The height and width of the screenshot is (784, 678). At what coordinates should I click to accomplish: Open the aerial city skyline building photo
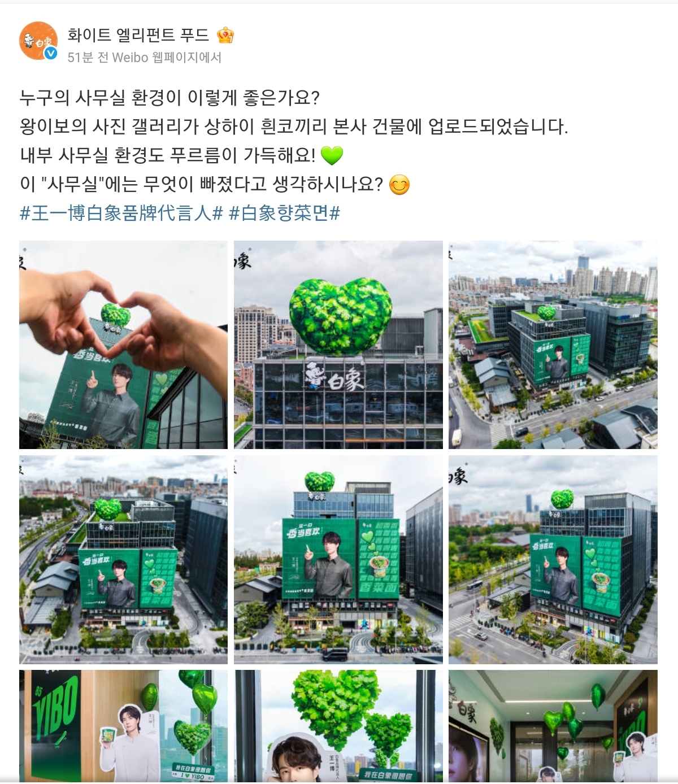click(x=553, y=345)
